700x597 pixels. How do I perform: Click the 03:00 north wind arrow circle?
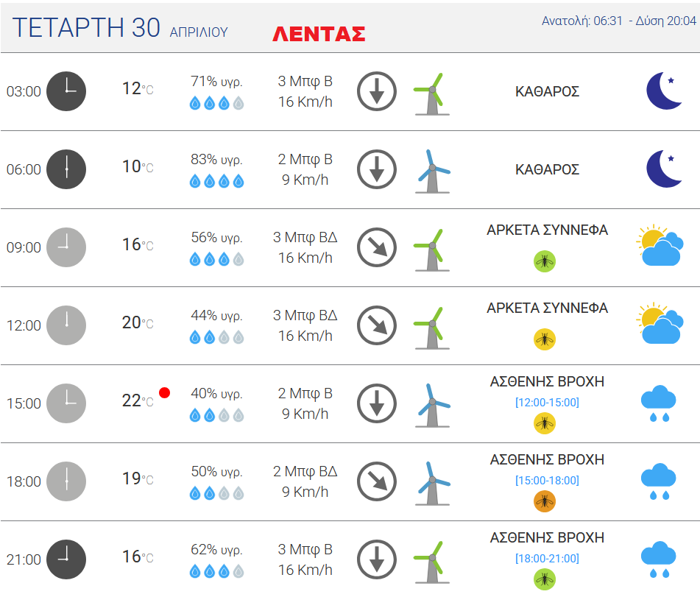coord(377,91)
